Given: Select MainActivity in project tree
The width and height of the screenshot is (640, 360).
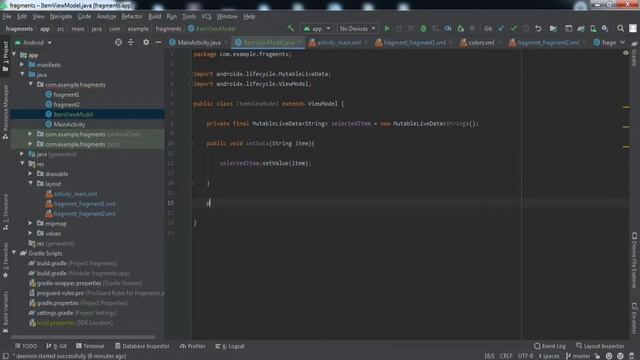Looking at the screenshot, I should 69,124.
